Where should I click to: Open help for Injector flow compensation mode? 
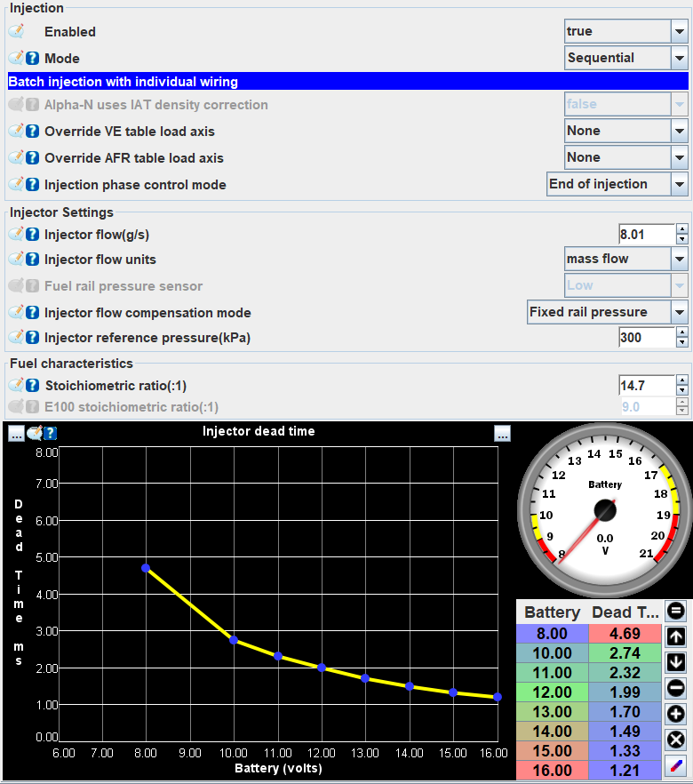(32, 313)
